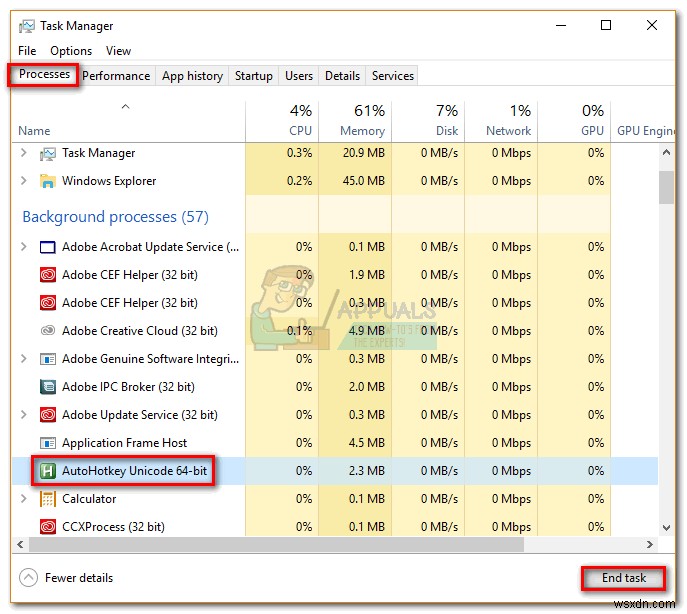Switch to the Performance tab
Screen dimensions: 687x614
pyautogui.click(x=116, y=76)
